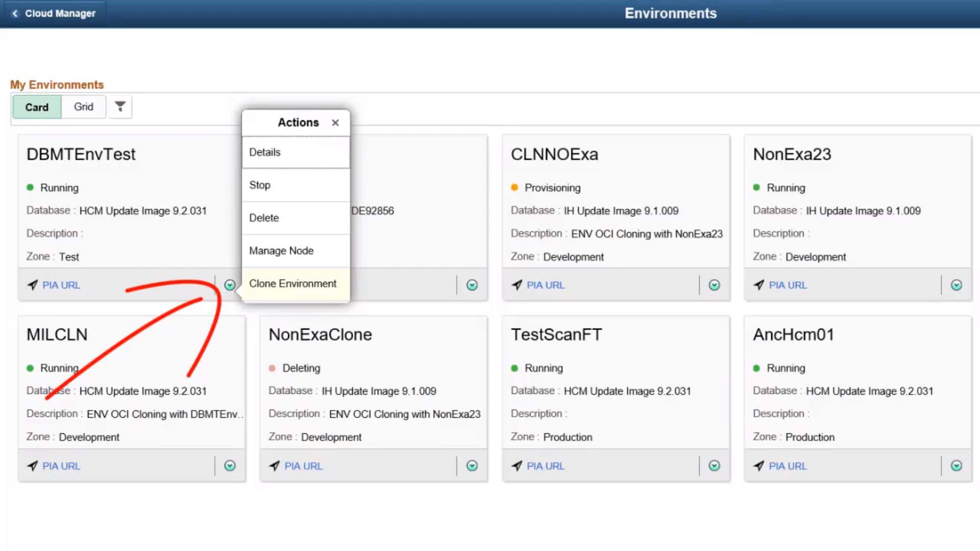The image size is (980, 551).
Task: Select Clone Environment from the Actions menu
Action: point(292,283)
